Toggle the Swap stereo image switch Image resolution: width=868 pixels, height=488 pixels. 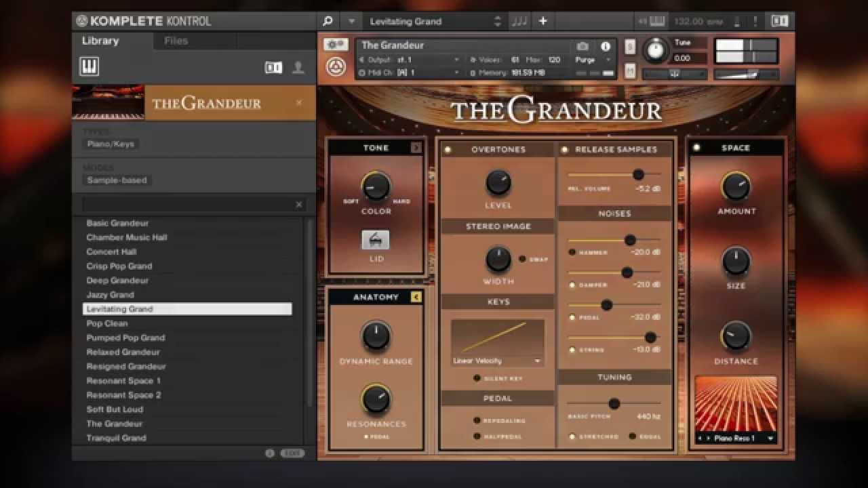522,259
